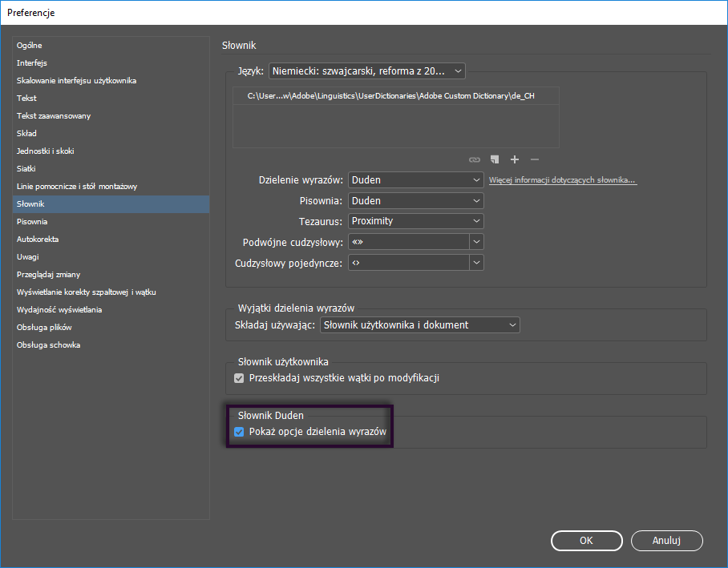Viewport: 728px width, 568px height.
Task: Select Tekst zaawansowany category
Action: coord(111,116)
